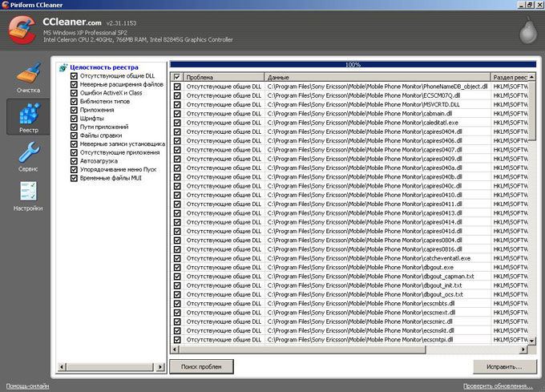Select path ending dbgout_capman.txt
Viewport: 545px width, 392px height.
click(x=371, y=277)
